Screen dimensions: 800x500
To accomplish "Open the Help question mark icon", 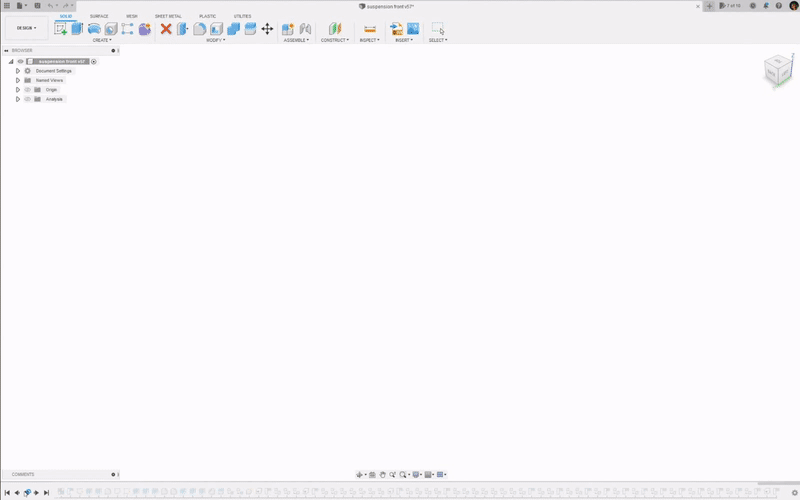I will coord(779,6).
